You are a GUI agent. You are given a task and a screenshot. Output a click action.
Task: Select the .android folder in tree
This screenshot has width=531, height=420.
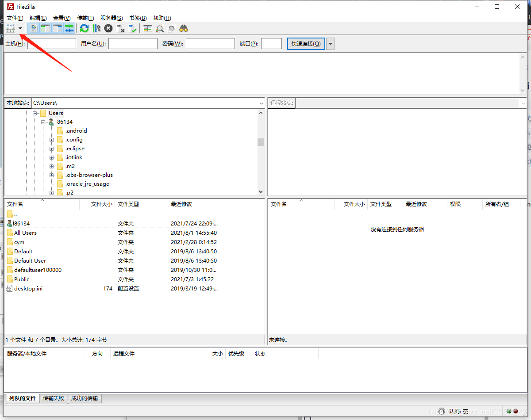point(76,131)
